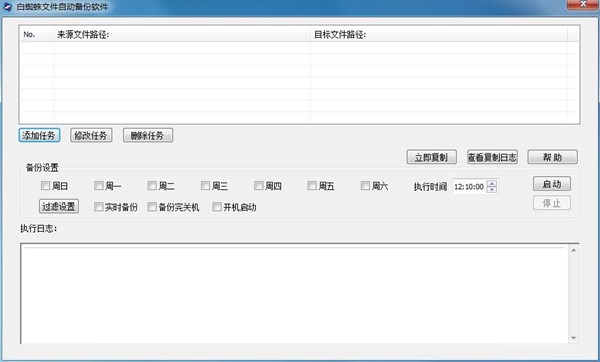Toggle 备份完关机 shutdown after backup
Viewport: 600px width, 362px height.
(152, 207)
